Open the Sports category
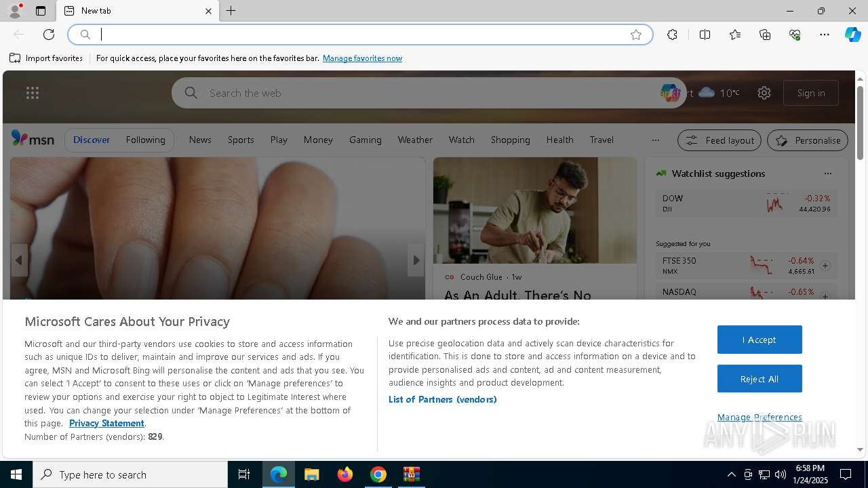 click(x=241, y=140)
